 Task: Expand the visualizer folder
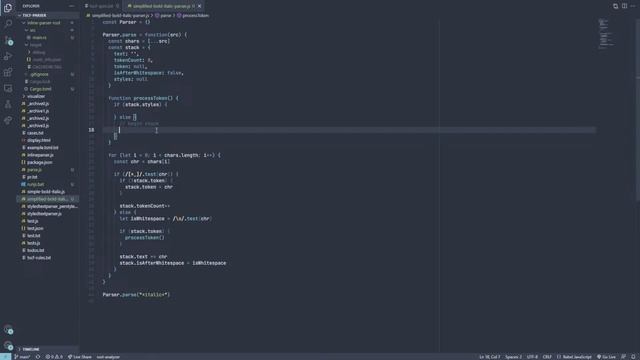[48, 96]
